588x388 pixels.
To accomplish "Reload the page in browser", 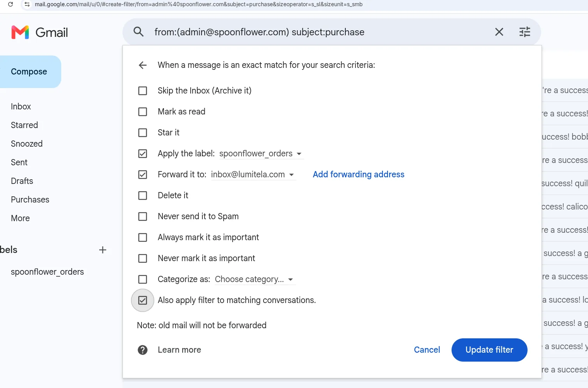I will (x=10, y=4).
